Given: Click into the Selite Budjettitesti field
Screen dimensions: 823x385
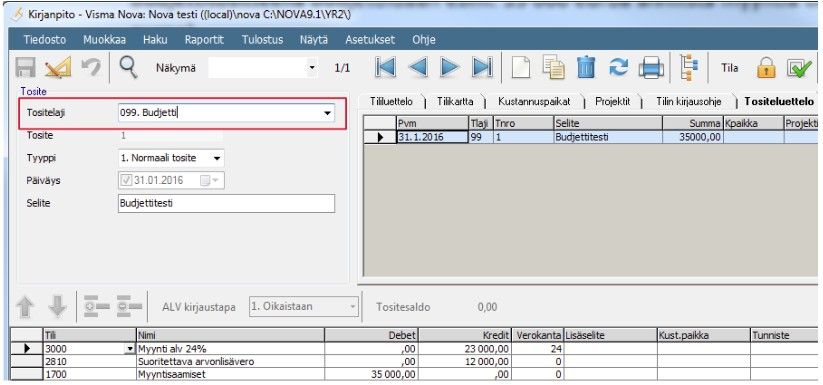Looking at the screenshot, I should pyautogui.click(x=226, y=204).
